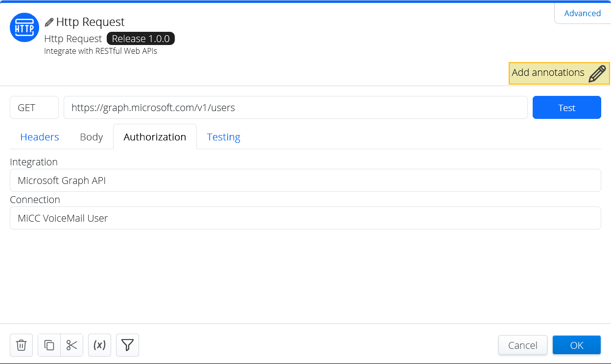Open the filter funnel icon

(x=127, y=345)
